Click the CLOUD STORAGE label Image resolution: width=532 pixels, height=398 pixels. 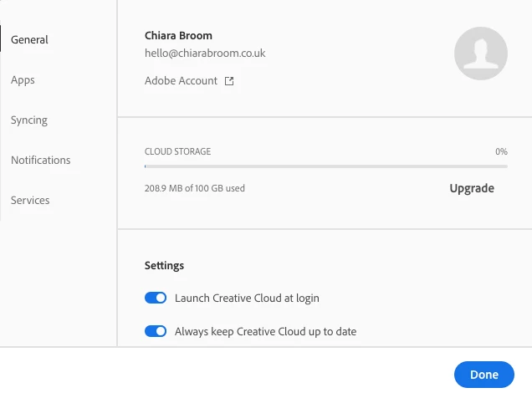click(178, 151)
